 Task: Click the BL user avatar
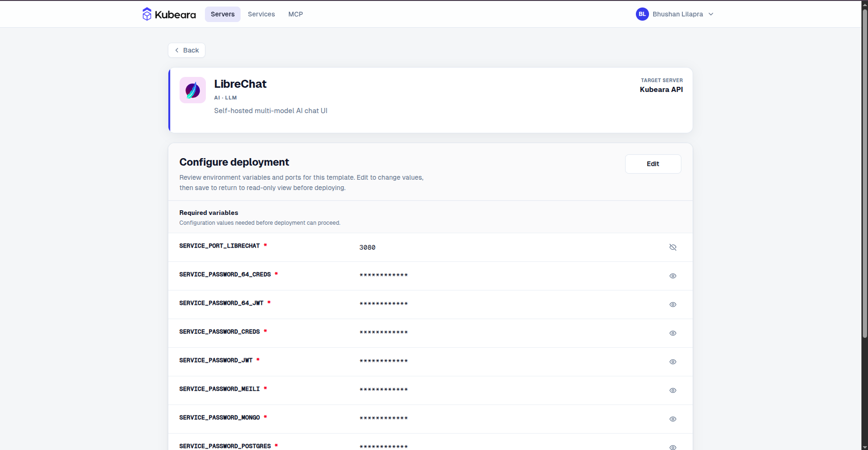642,14
